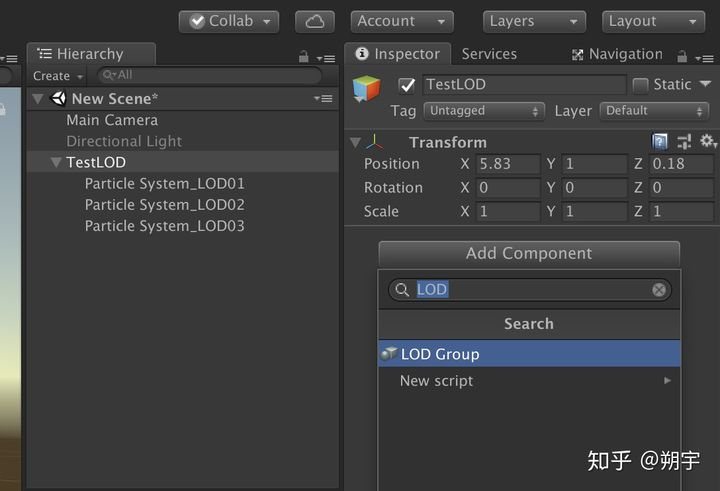The image size is (720, 491).
Task: Click the Scale Y field
Action: [x=594, y=212]
